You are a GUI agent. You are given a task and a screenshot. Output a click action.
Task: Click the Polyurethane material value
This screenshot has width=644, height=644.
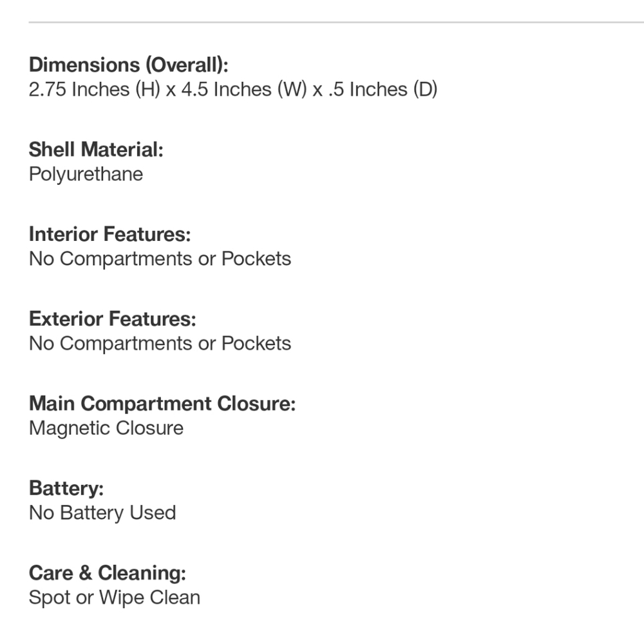tap(86, 175)
